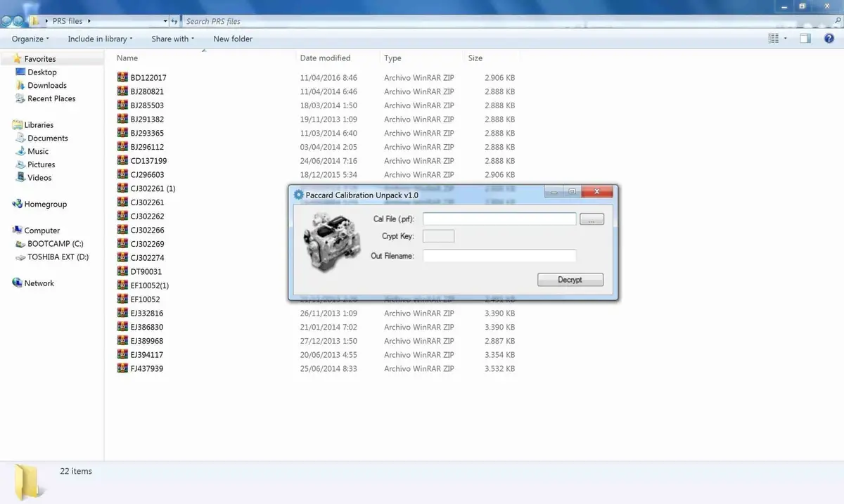Open the Share with dropdown

click(x=172, y=39)
